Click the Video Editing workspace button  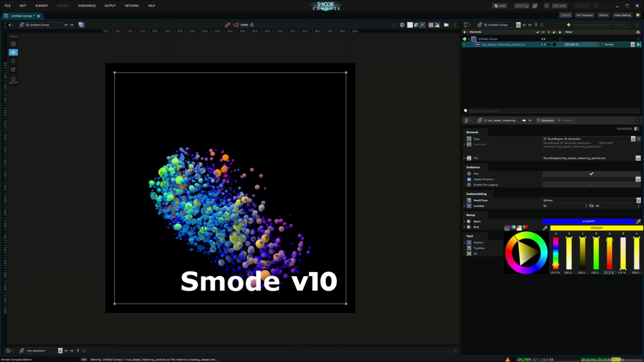(x=622, y=15)
